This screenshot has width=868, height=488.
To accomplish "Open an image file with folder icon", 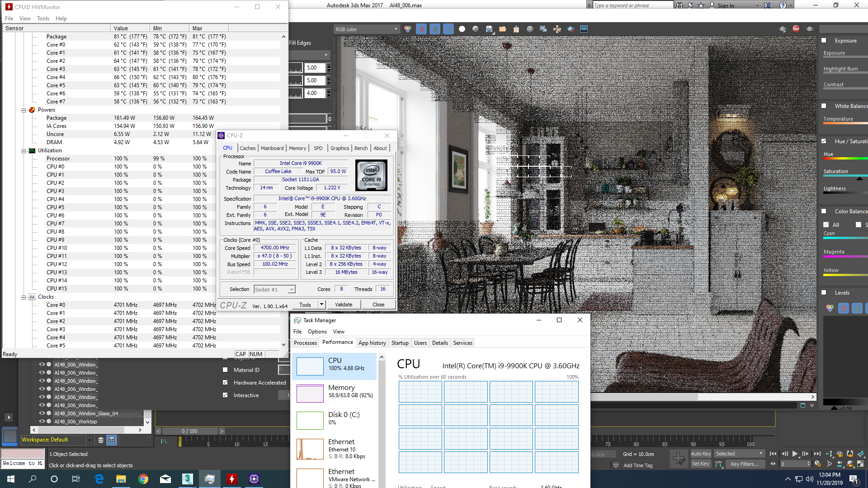I will tap(503, 29).
